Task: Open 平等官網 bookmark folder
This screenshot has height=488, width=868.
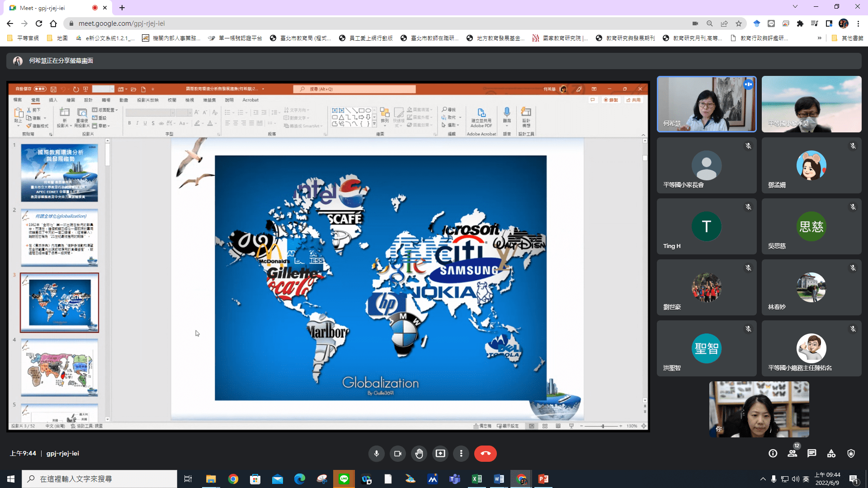Action: (23, 38)
